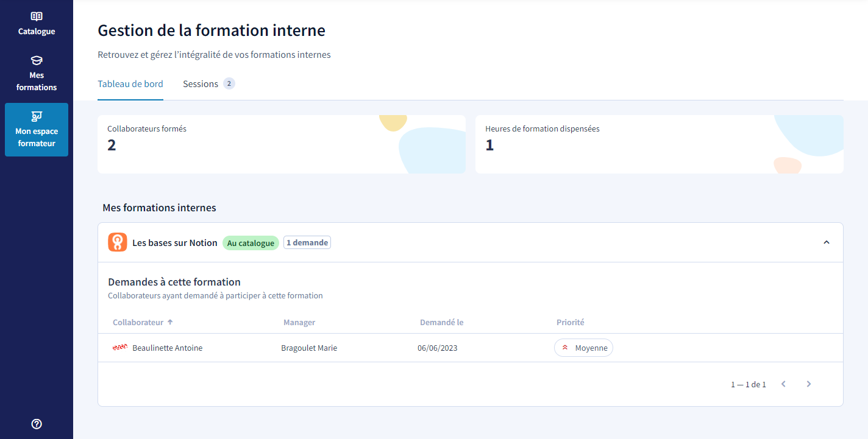Click the Mes formations internes heading
Viewport: 868px width, 439px height.
(x=160, y=208)
